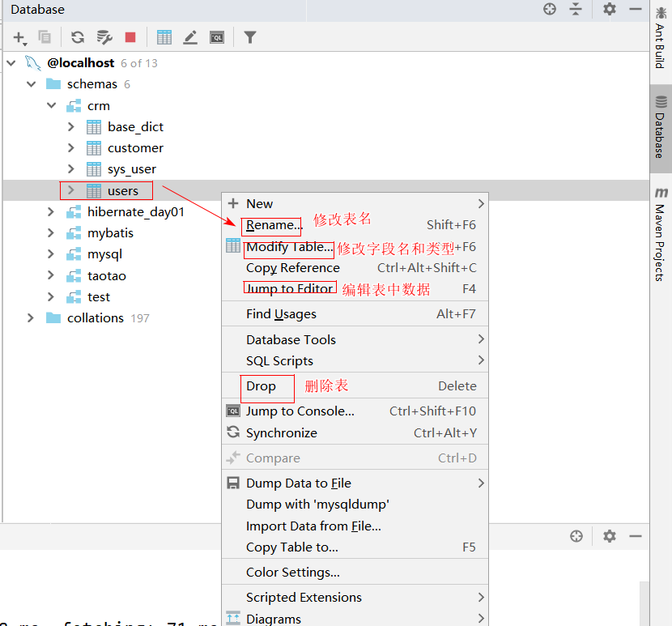Choose Rename... from context menu
The width and height of the screenshot is (672, 626).
tap(355, 224)
